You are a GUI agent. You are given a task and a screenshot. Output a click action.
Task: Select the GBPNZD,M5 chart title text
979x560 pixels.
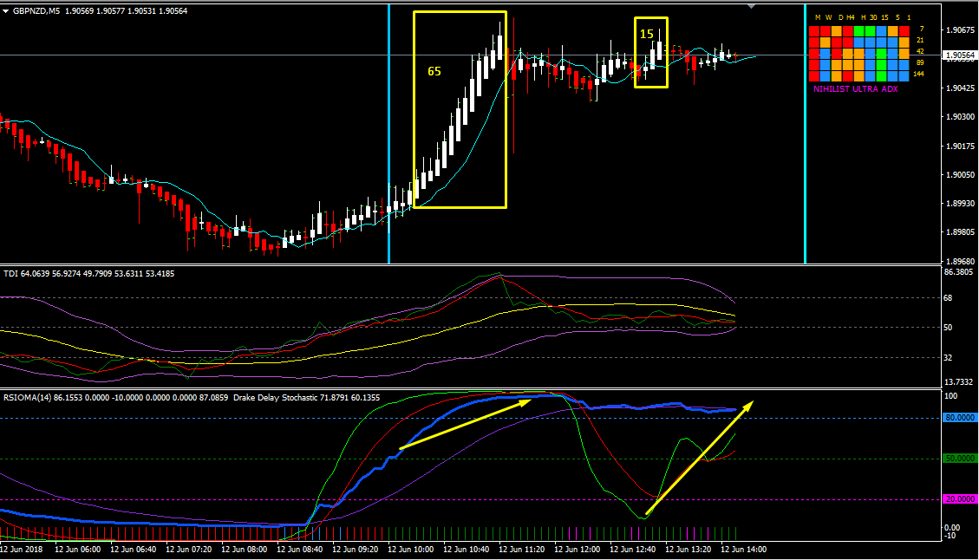tap(36, 10)
